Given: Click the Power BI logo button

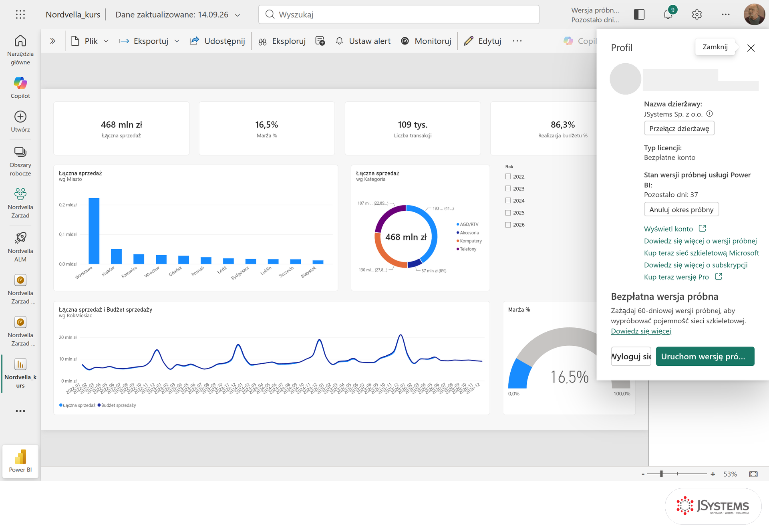Looking at the screenshot, I should [20, 461].
